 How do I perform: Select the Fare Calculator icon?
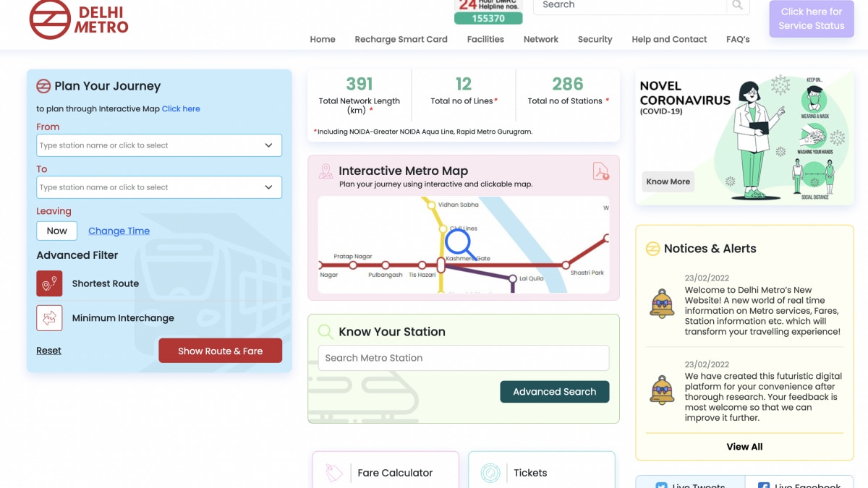[333, 471]
